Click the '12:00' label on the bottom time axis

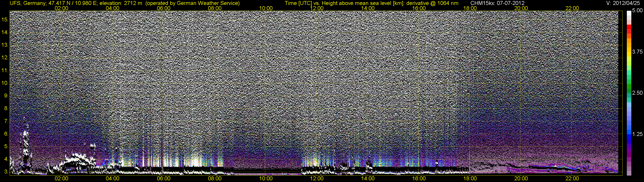click(x=317, y=179)
